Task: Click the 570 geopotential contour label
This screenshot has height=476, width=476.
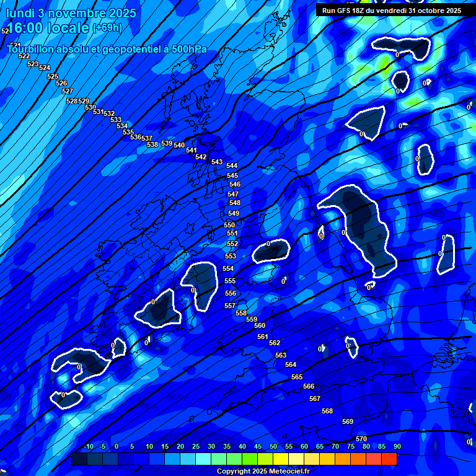Action: [x=361, y=439]
